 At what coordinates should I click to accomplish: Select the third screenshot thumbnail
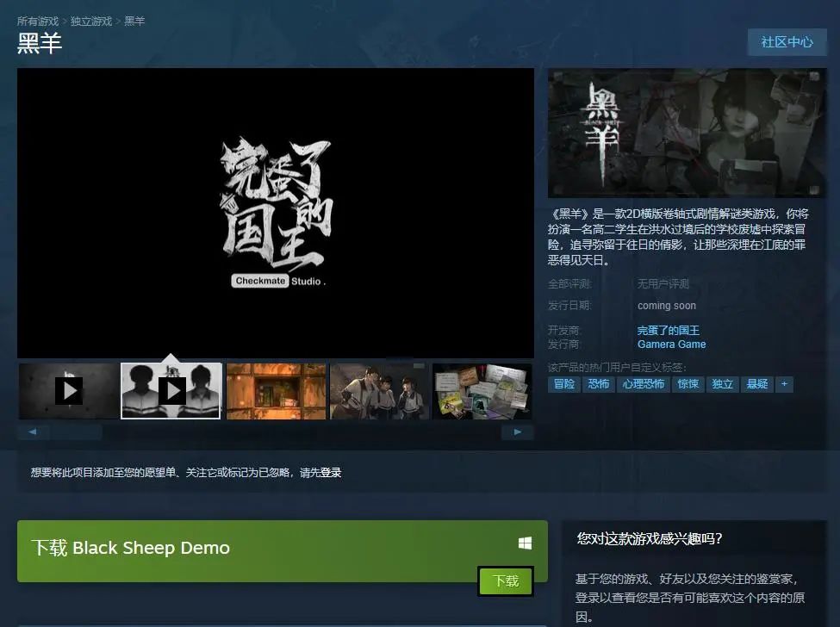point(276,389)
